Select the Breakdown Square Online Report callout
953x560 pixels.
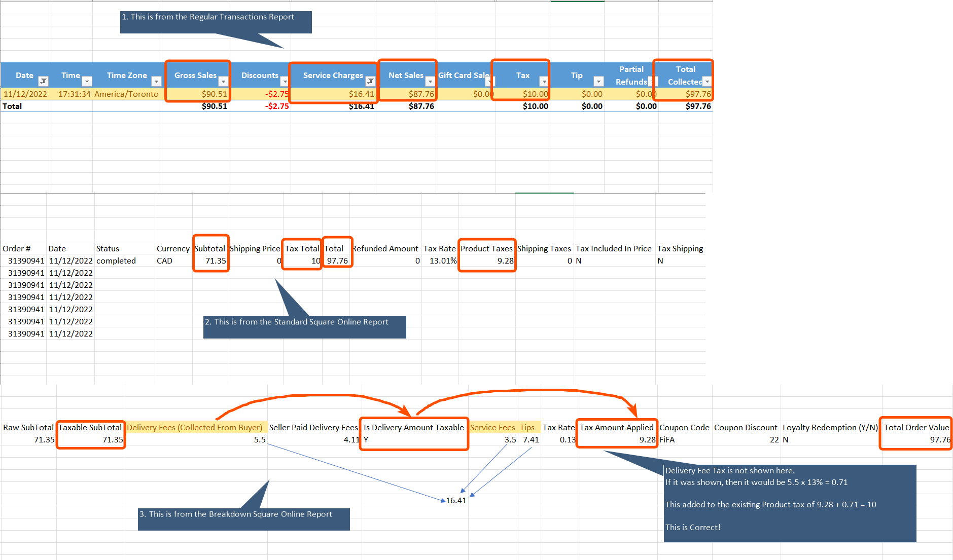[x=243, y=519]
